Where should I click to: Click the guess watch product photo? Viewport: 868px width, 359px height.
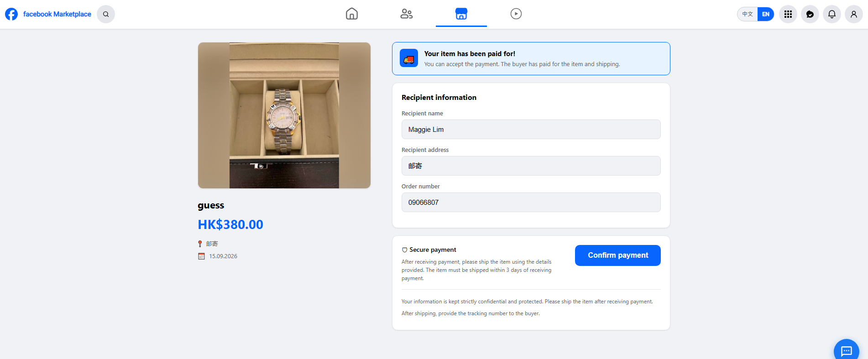(x=284, y=115)
